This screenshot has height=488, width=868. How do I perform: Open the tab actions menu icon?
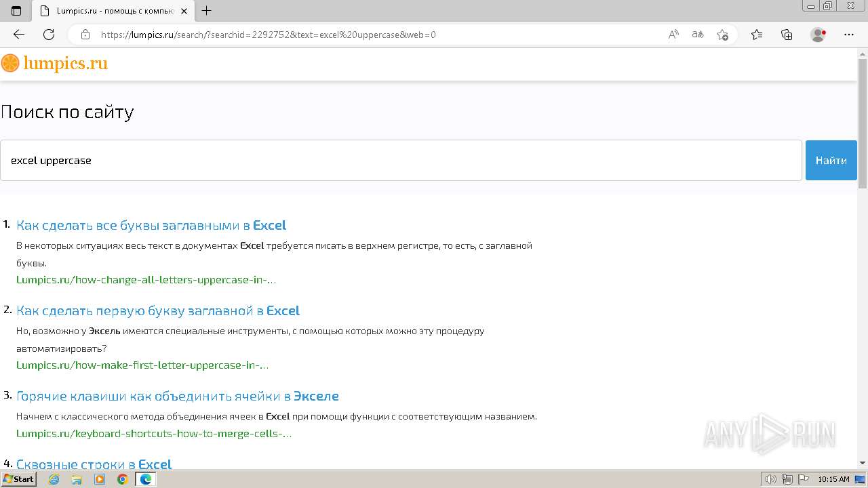pos(16,11)
